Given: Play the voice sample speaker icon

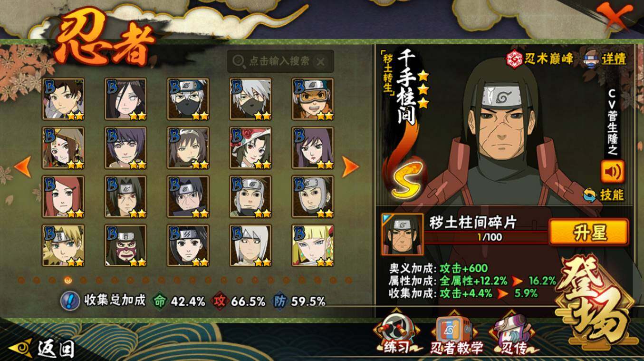Looking at the screenshot, I should point(613,172).
